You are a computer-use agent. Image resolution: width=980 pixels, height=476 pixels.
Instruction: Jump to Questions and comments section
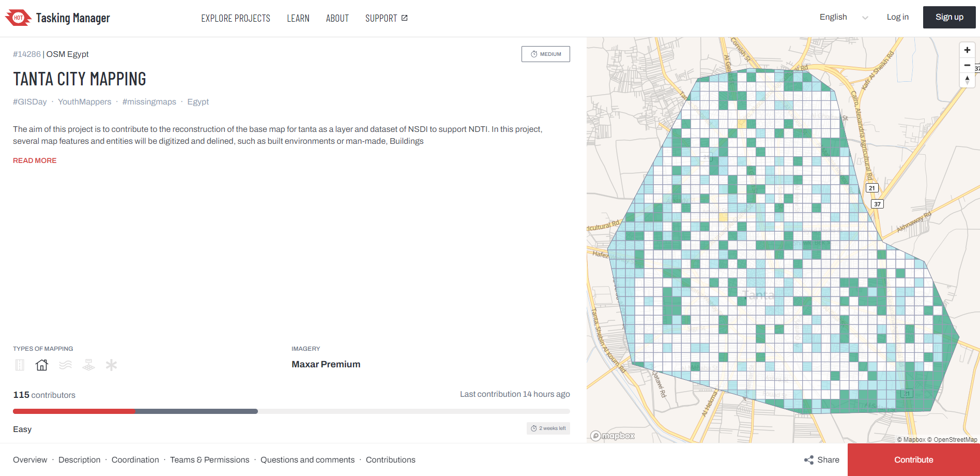[308, 460]
